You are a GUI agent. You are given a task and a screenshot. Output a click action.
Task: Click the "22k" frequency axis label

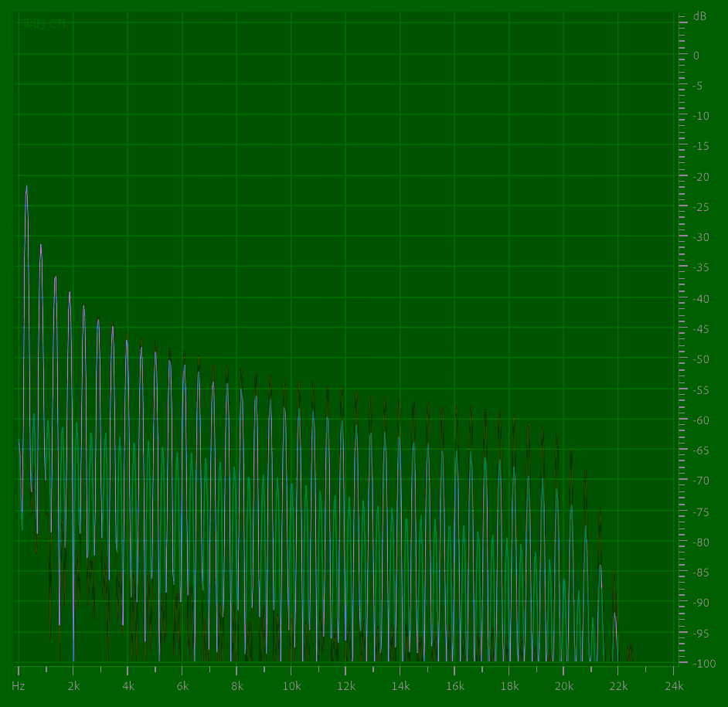coord(618,686)
